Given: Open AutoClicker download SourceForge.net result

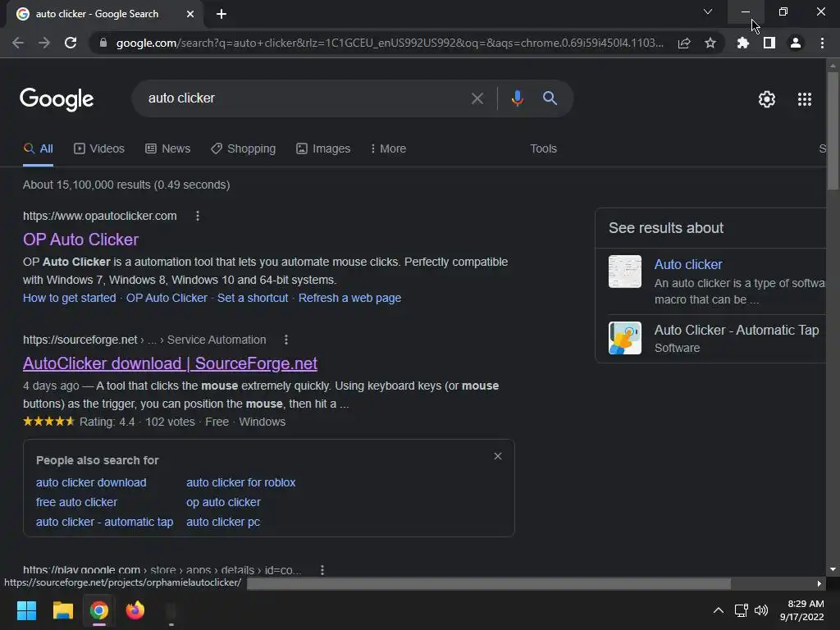Looking at the screenshot, I should coord(171,363).
